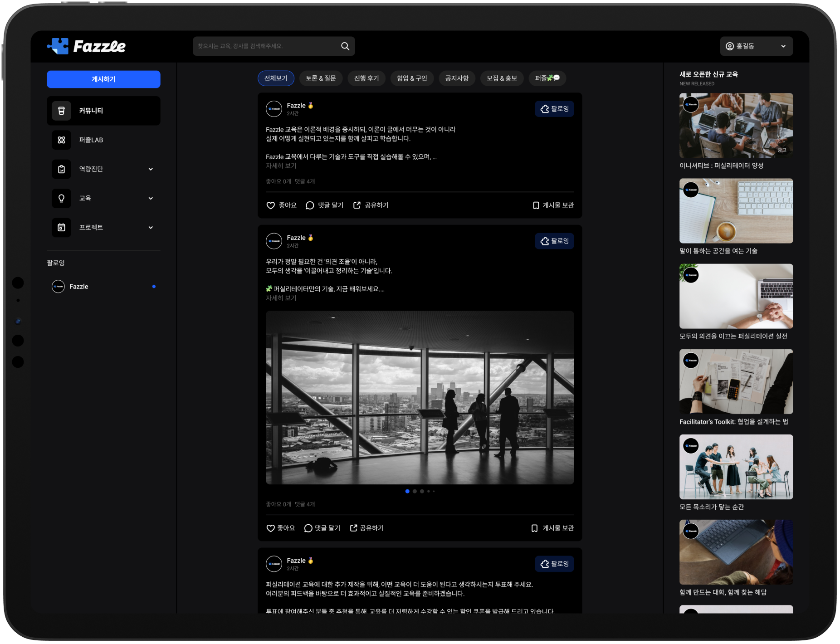
Task: Open 댓글 달기 on the first post
Action: point(325,205)
